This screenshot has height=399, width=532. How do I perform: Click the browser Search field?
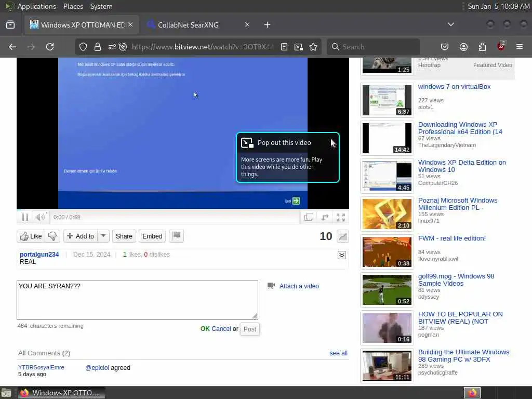(x=373, y=47)
